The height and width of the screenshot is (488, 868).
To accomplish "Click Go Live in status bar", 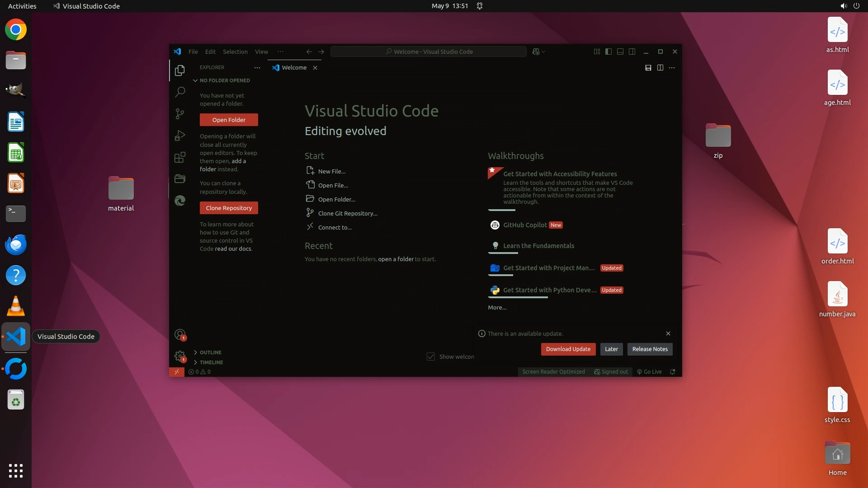I will click(649, 372).
